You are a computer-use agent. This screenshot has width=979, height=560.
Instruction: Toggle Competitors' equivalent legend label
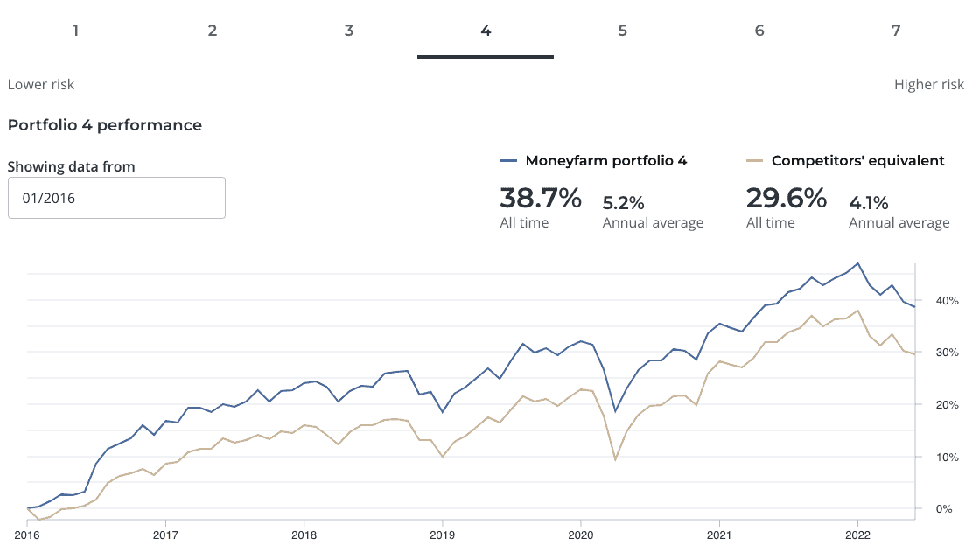(x=858, y=160)
